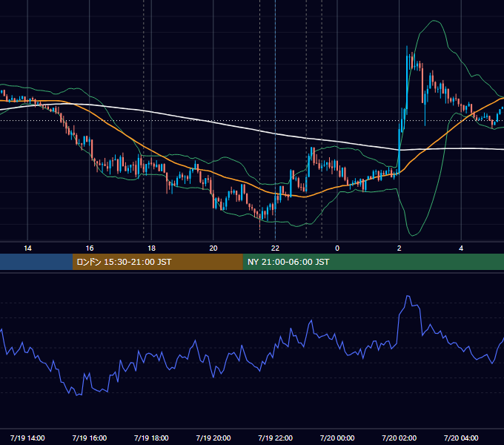Screen dimensions: 504x445
Task: Click the indicator line peak near 7/20 02:00
Action: pos(408,296)
